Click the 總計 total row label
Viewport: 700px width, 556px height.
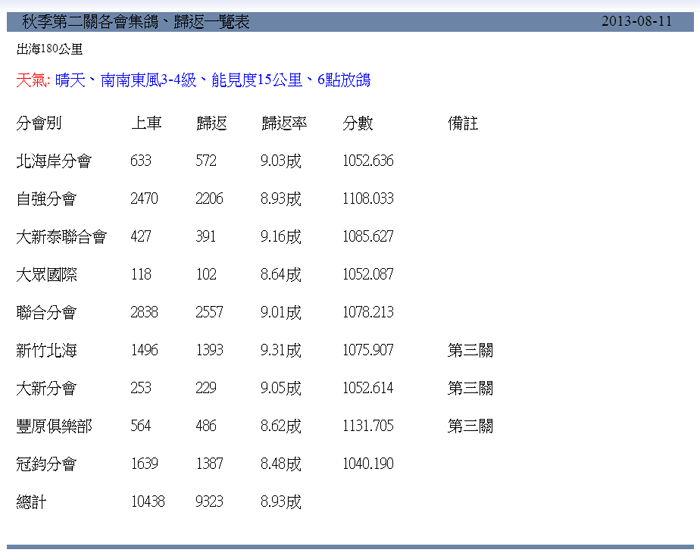tap(31, 502)
